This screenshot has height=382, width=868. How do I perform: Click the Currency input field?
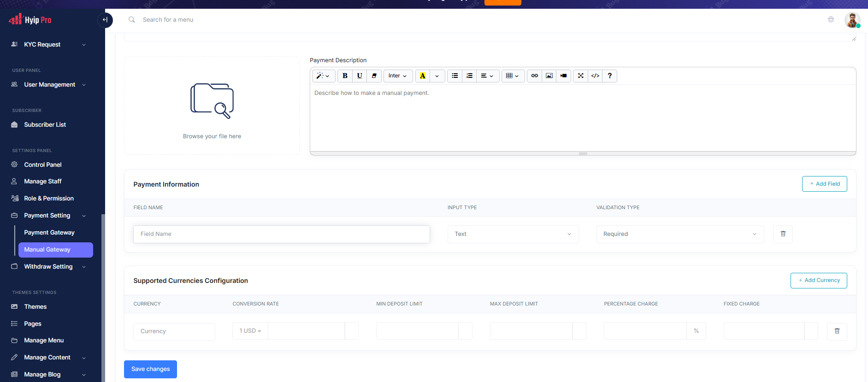[x=174, y=331]
